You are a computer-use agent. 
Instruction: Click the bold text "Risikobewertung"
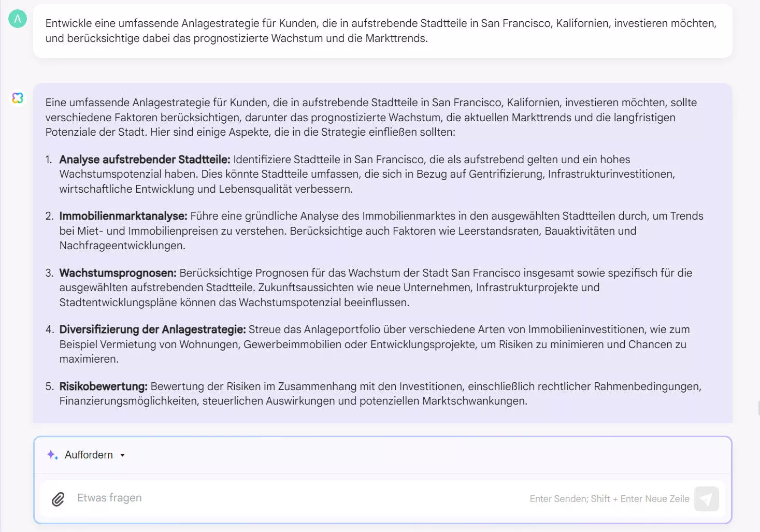(103, 386)
